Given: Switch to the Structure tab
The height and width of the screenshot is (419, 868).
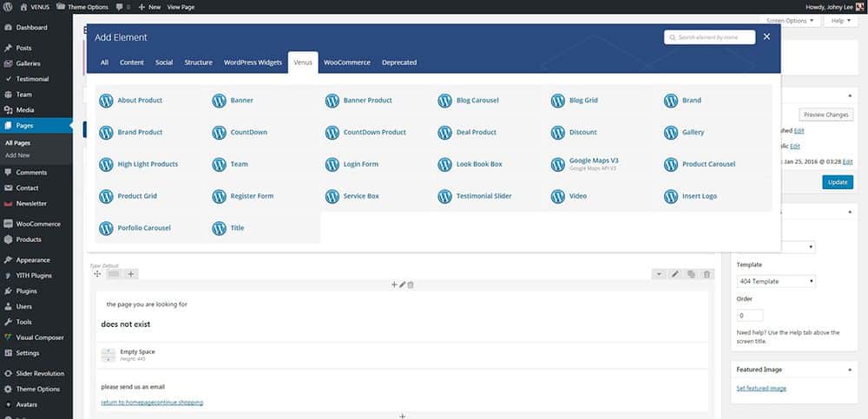Looking at the screenshot, I should click(198, 62).
